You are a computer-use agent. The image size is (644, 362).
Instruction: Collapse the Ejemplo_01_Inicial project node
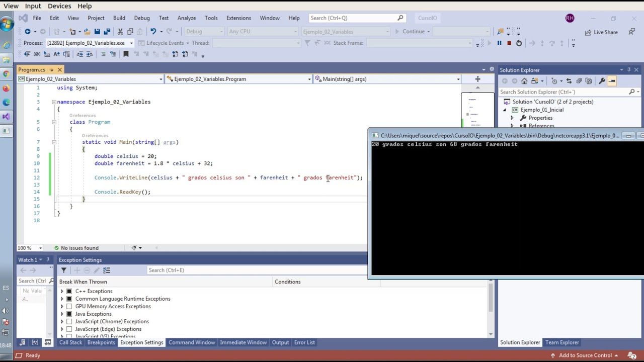[x=505, y=110]
